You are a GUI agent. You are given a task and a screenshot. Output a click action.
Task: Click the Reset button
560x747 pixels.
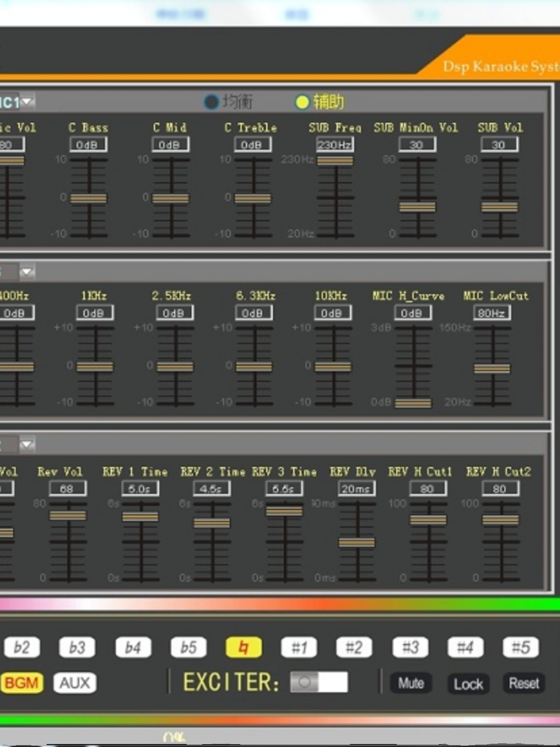pos(524,684)
